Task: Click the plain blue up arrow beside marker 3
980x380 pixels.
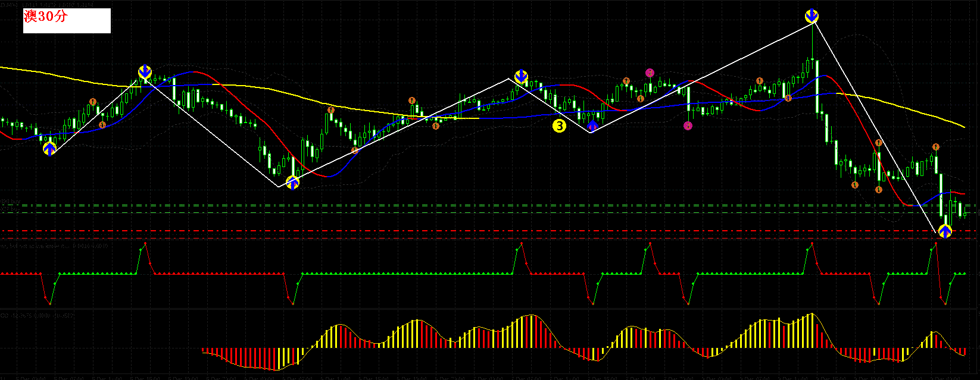Action: [592, 125]
